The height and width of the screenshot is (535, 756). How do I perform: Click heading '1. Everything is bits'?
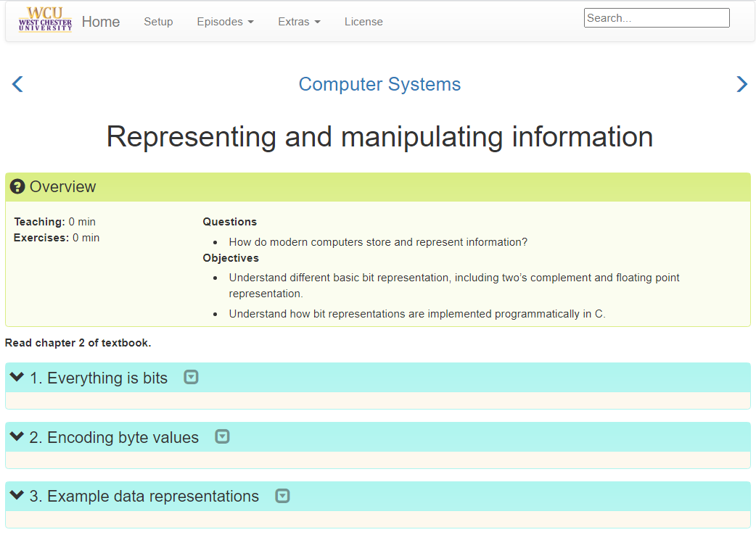[99, 378]
